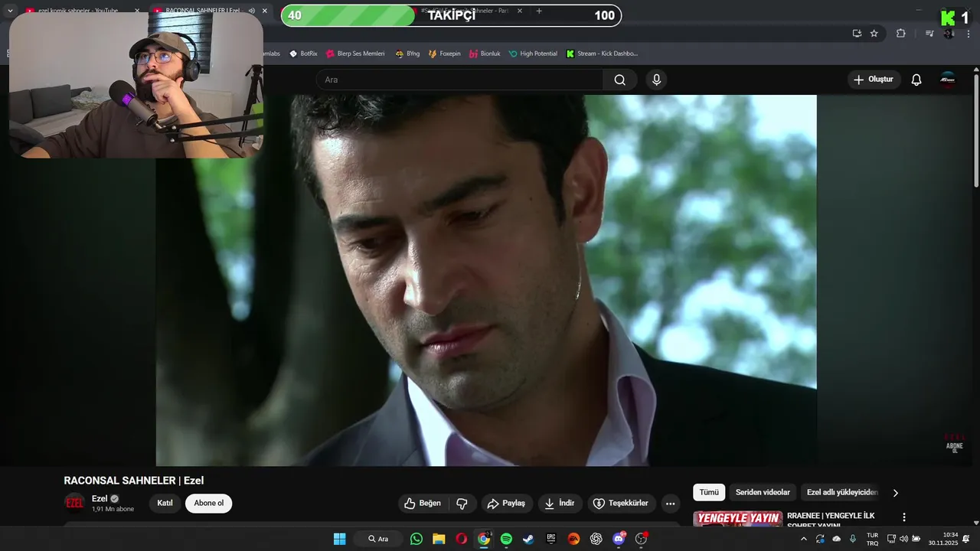Open the tab search dropdown arrow
Viewport: 980px width, 551px height.
point(10,11)
